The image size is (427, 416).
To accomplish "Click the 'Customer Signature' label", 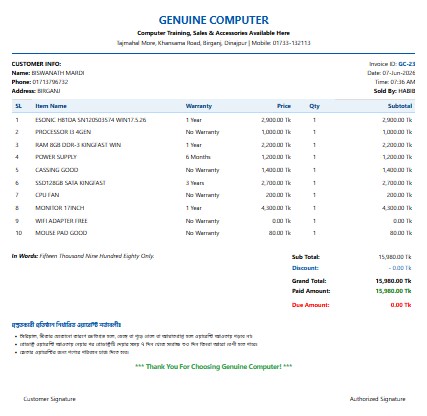I will [x=50, y=399].
